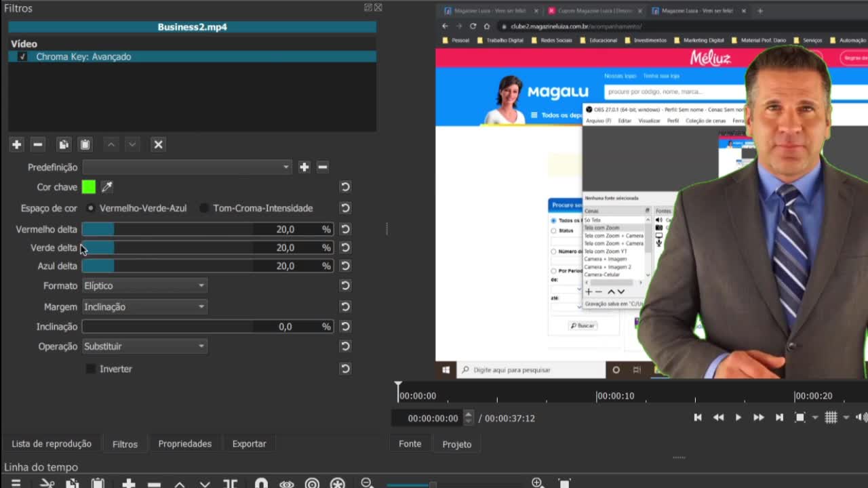Switch to the Propriedades tab

[x=185, y=444]
